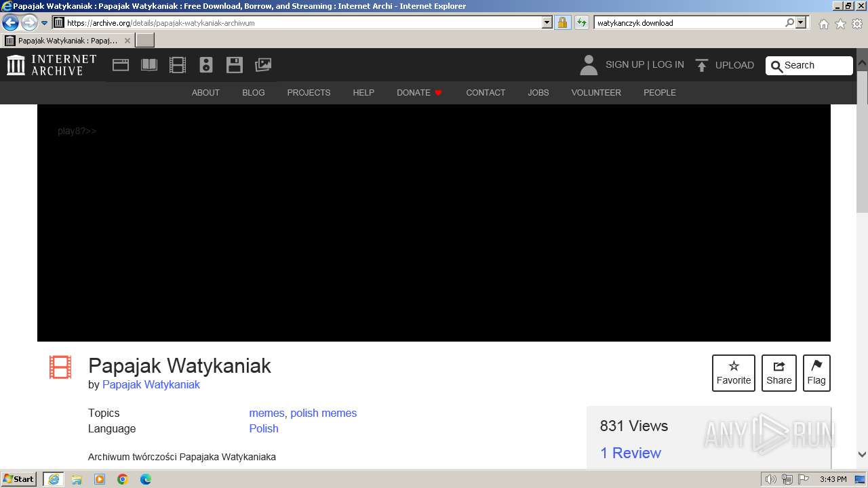Click the user avatar icon
Screen dimensions: 868x488
click(x=589, y=65)
